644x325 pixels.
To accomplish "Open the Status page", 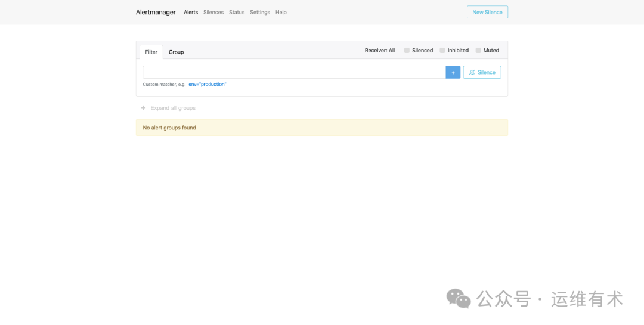I will tap(237, 13).
